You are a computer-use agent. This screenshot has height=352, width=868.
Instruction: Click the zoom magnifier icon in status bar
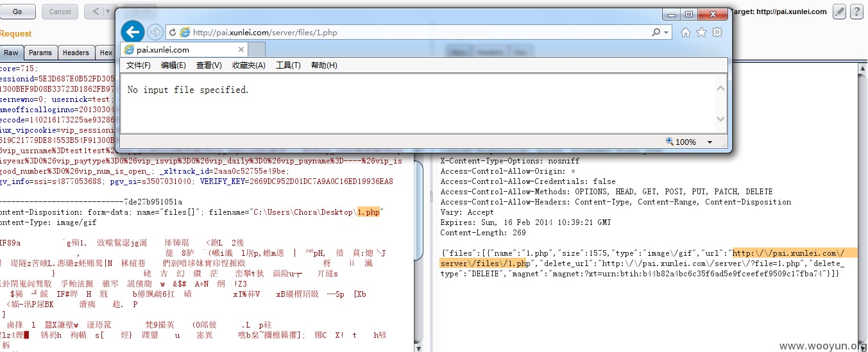click(x=670, y=142)
